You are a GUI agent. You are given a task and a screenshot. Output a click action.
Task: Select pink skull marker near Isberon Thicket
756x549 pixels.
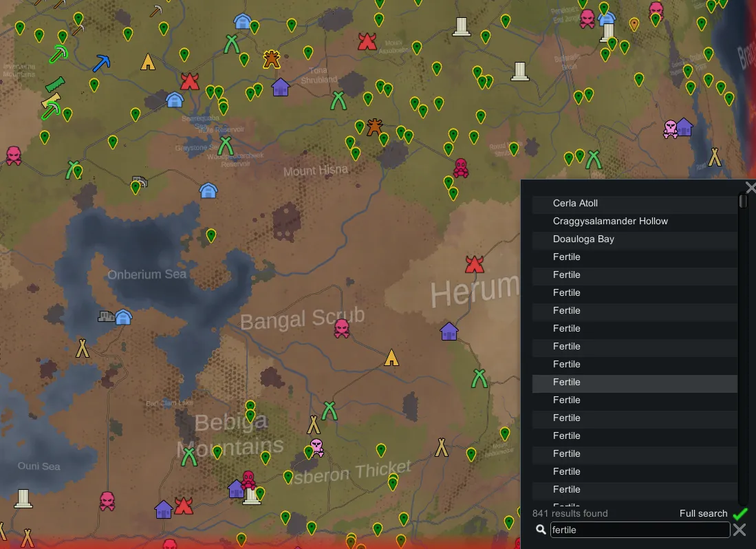[x=316, y=446]
